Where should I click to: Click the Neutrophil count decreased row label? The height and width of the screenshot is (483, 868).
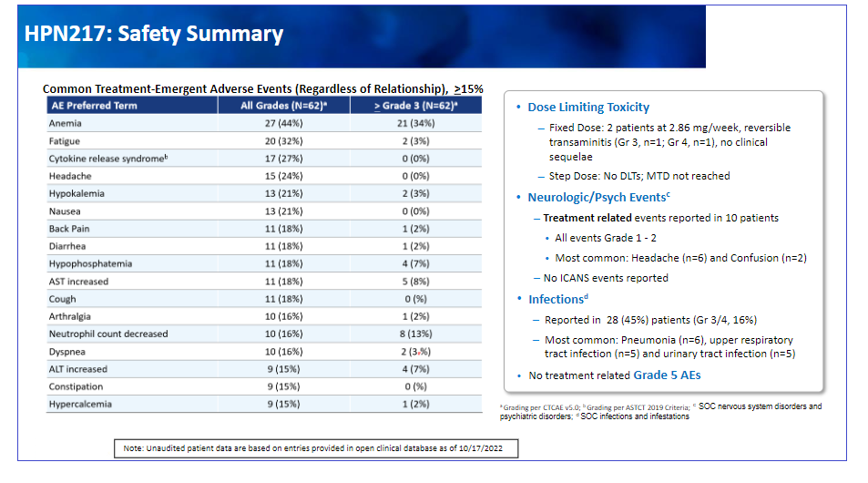point(108,334)
